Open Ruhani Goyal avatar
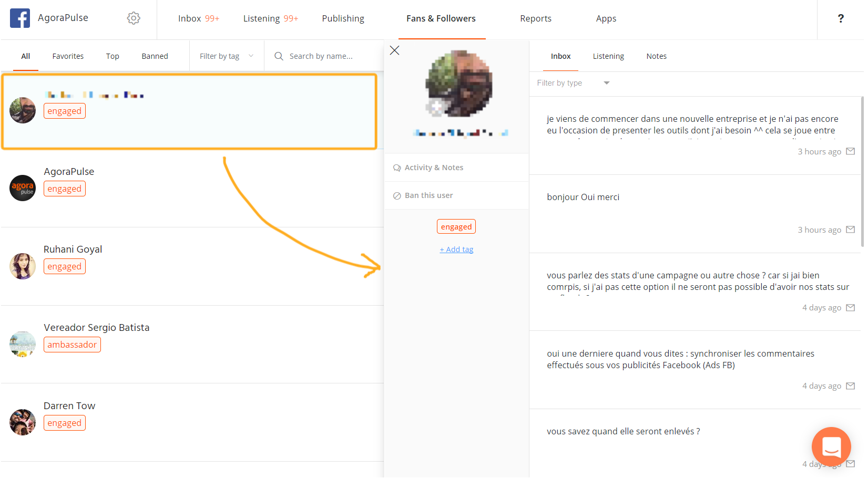This screenshot has height=479, width=868. (23, 266)
